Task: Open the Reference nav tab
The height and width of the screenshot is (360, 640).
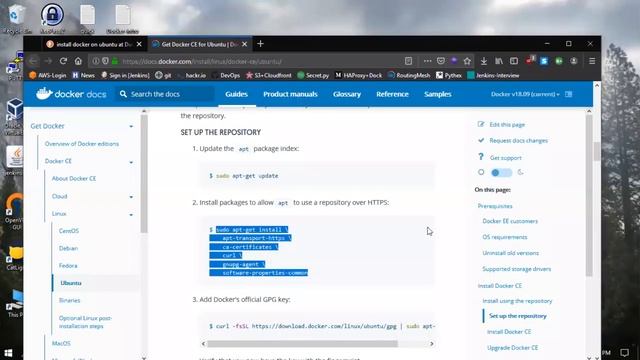Action: point(392,94)
